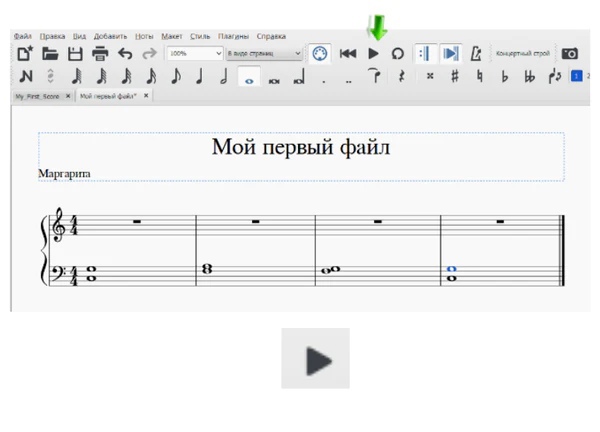This screenshot has height=432, width=600.
Task: Open the Файл menu
Action: tap(23, 36)
